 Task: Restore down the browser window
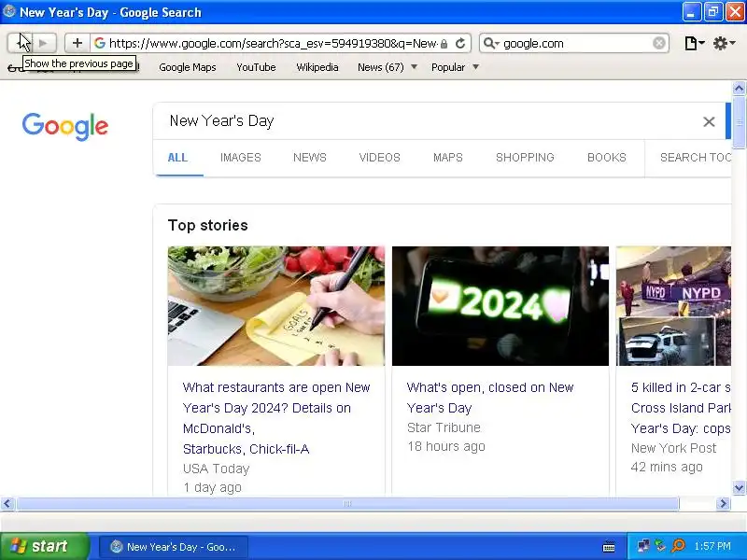(x=713, y=12)
